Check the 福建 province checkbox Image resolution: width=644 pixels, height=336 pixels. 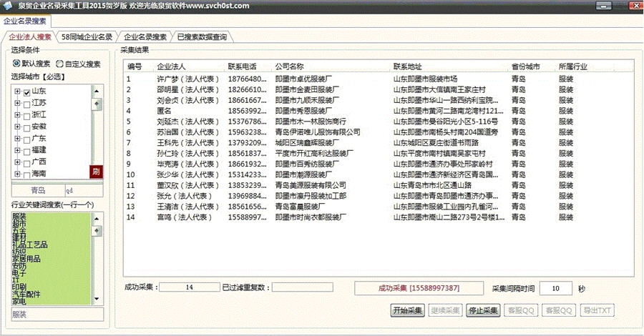[x=26, y=152]
